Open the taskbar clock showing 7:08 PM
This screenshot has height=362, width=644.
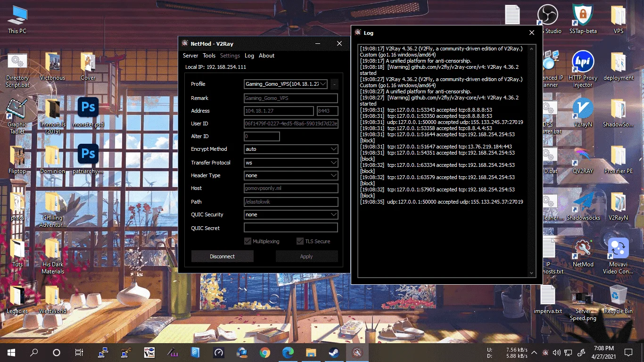click(604, 352)
